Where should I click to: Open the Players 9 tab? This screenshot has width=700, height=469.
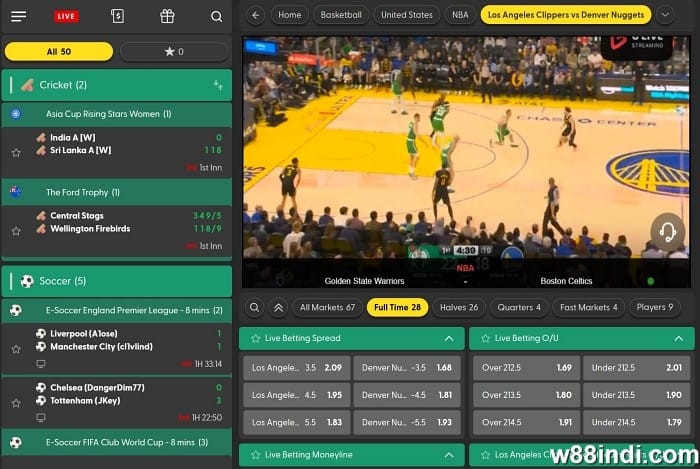654,307
